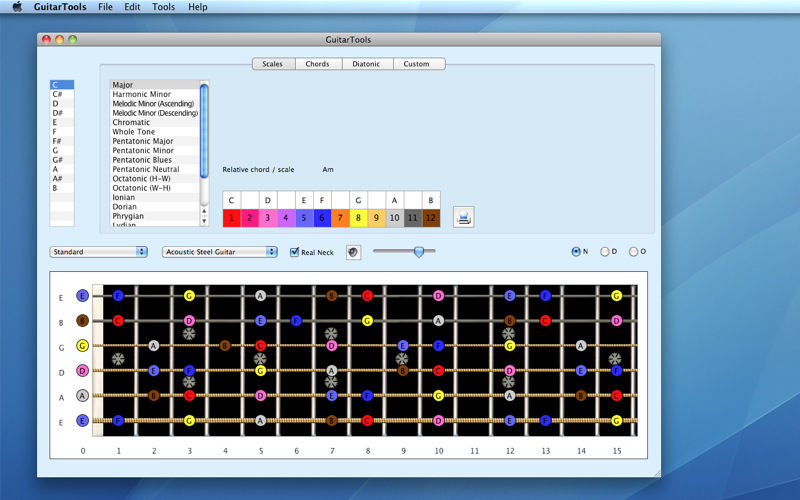Select Melodic Minor (Descending) scale
Image resolution: width=800 pixels, height=500 pixels.
point(155,113)
